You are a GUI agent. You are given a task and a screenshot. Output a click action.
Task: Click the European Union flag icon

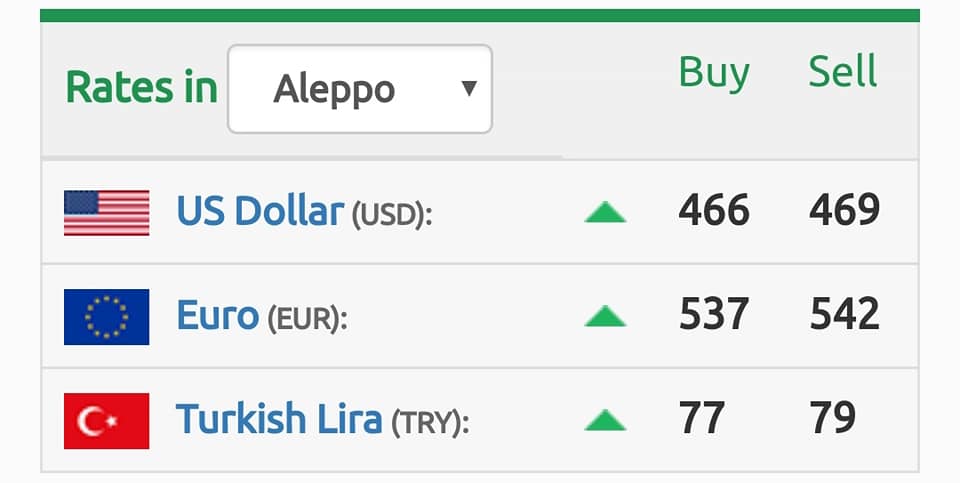pyautogui.click(x=107, y=316)
